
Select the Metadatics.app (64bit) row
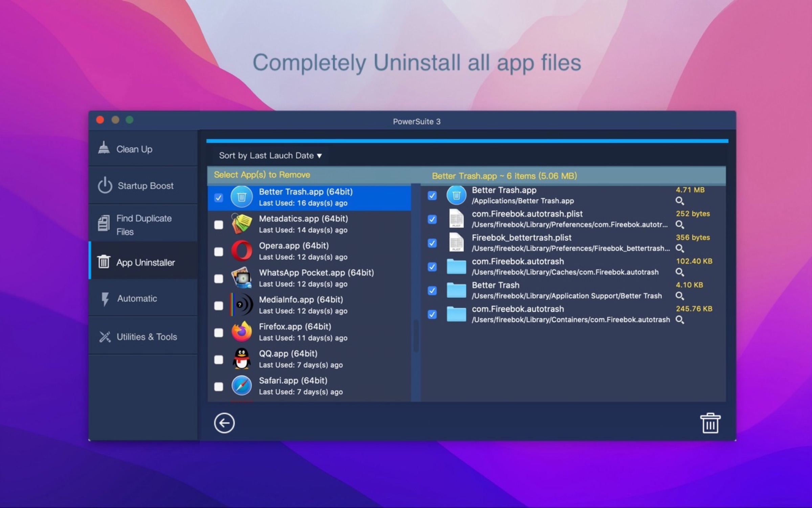(309, 224)
